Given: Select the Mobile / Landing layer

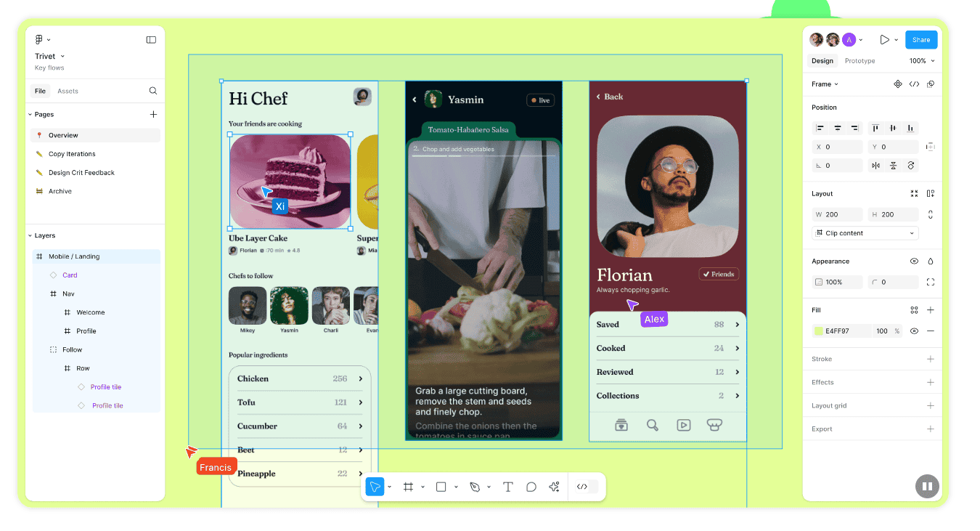Looking at the screenshot, I should coord(97,256).
